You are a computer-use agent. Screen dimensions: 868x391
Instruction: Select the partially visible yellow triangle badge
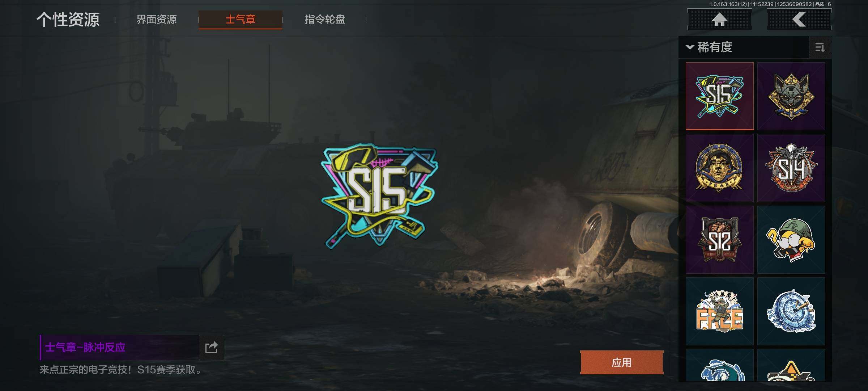[x=791, y=365]
